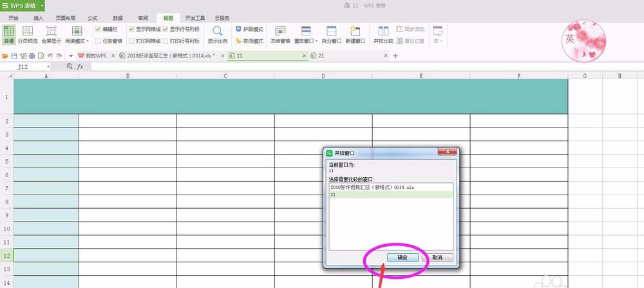Turn on 夜间模式 night mode
Viewport: 644px width, 288px height.
click(x=249, y=41)
